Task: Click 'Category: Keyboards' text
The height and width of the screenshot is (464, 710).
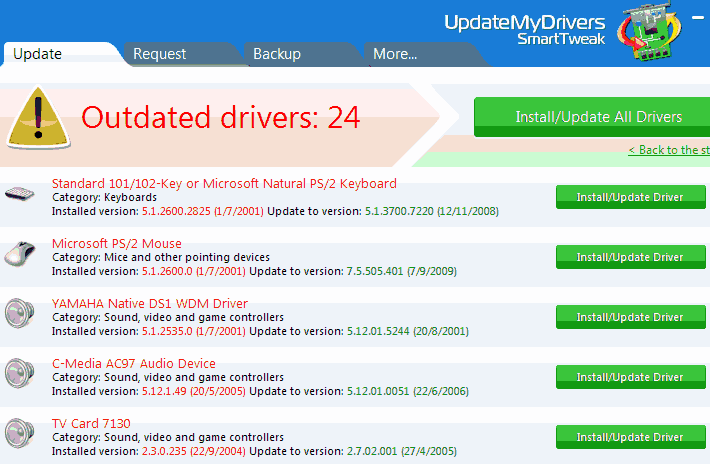Action: [105, 197]
